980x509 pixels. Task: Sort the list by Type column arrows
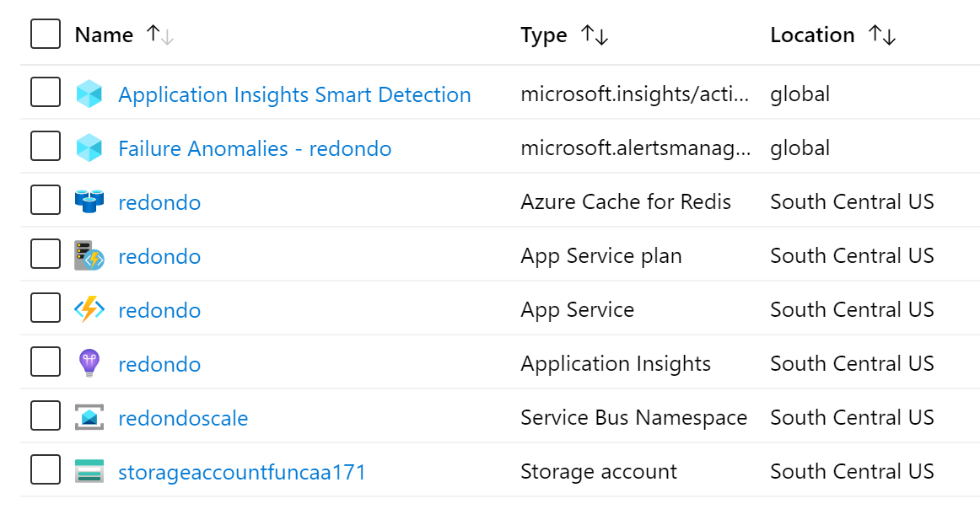pos(595,35)
